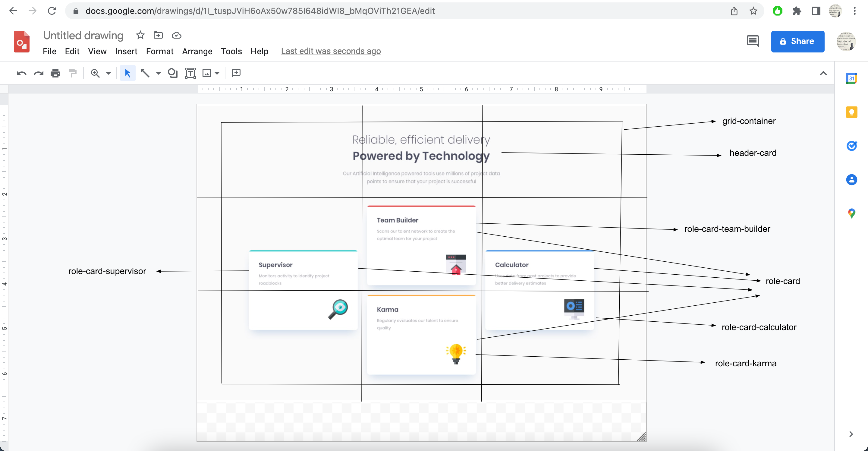Viewport: 868px width, 451px height.
Task: Select the pointer/select tool icon
Action: point(127,72)
